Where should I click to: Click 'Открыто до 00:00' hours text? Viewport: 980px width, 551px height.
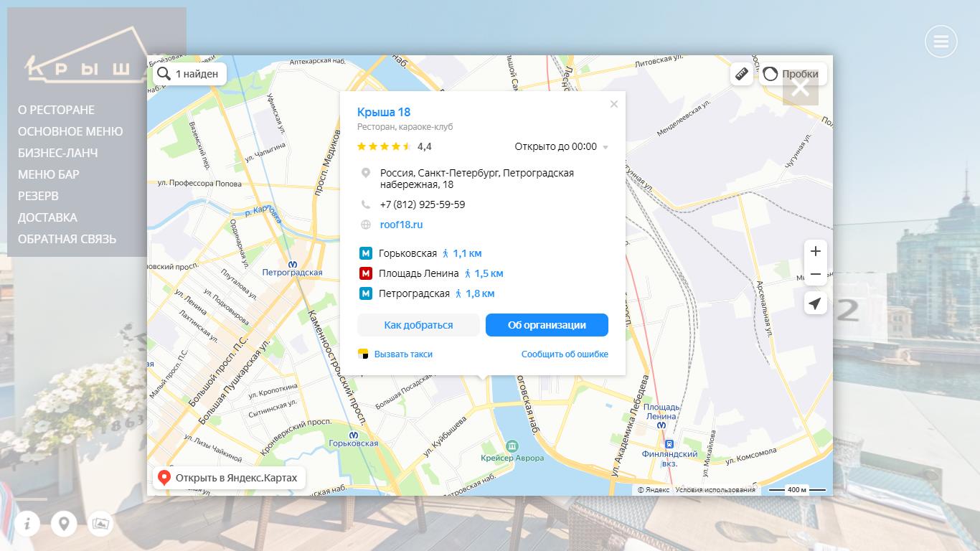point(555,146)
